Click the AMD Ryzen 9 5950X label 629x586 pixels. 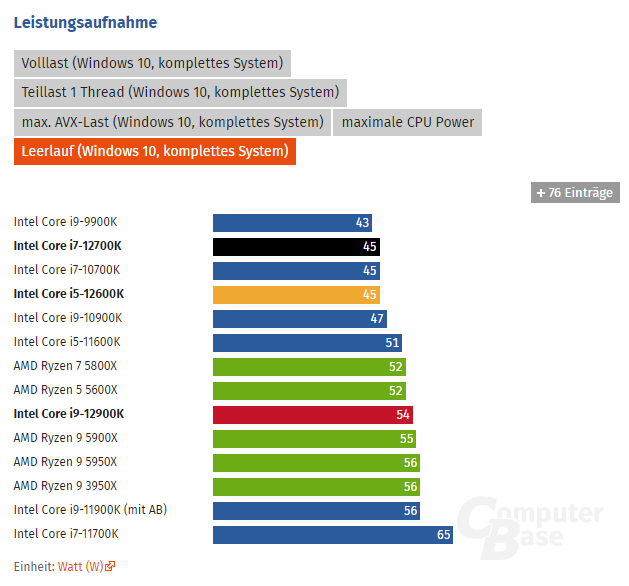tap(65, 462)
